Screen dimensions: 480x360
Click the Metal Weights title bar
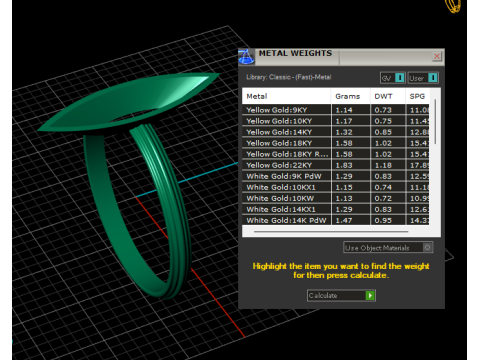coord(341,57)
